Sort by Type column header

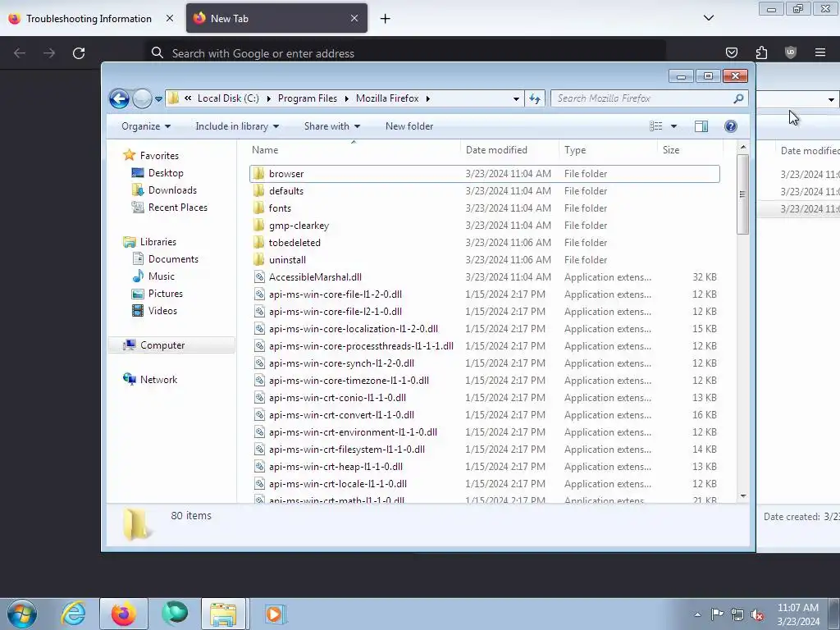pos(608,150)
